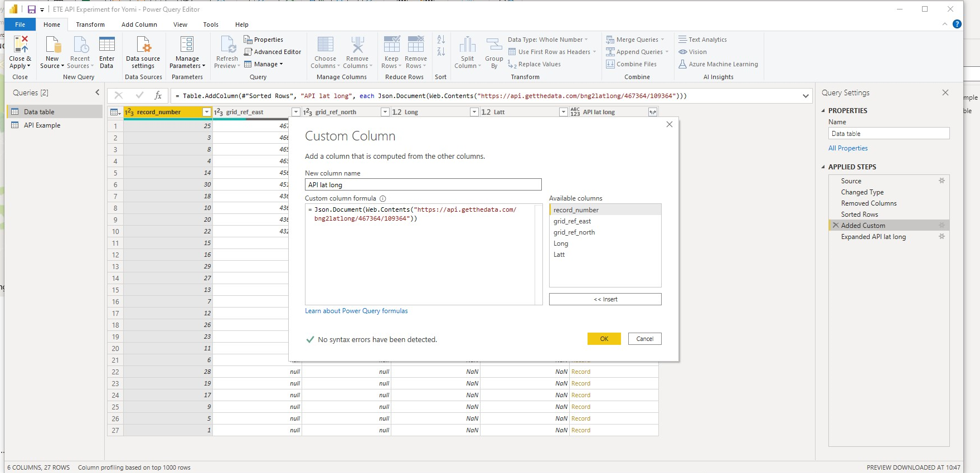Open the Vision AI insight
Screen dimensions: 980x473
(692, 52)
